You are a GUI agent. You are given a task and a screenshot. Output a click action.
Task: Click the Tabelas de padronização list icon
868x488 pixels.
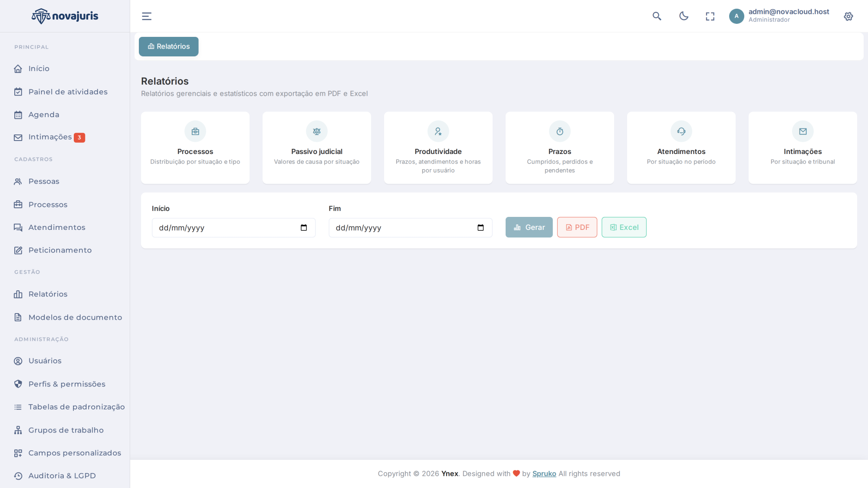click(18, 407)
